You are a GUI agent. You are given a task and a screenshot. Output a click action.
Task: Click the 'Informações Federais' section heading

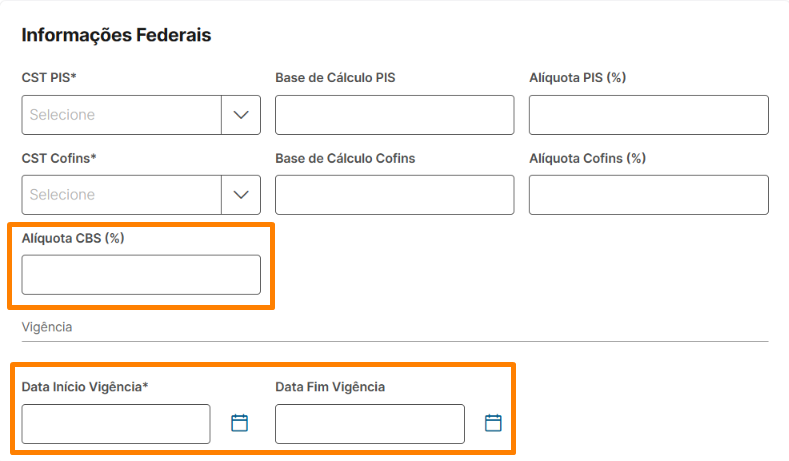(116, 36)
